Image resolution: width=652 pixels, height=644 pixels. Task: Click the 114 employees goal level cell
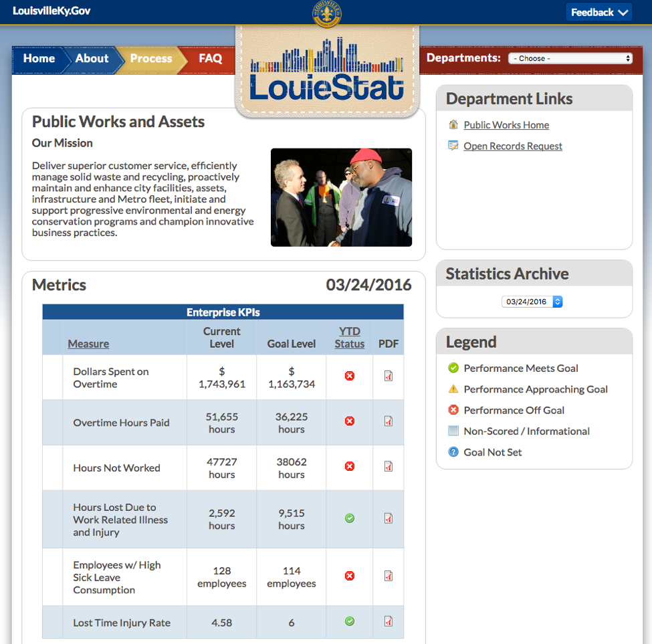[292, 577]
